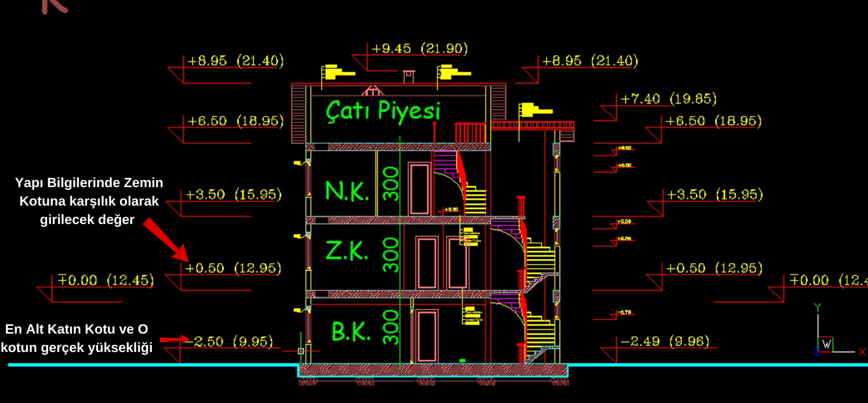The image size is (868, 403).
Task: Click the "300" height dimension beside B.K.
Action: pyautogui.click(x=391, y=327)
